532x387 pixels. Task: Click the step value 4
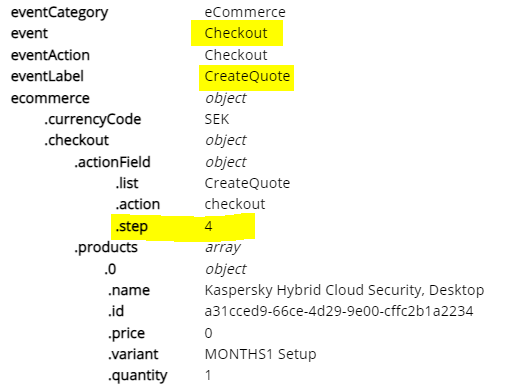click(x=208, y=226)
